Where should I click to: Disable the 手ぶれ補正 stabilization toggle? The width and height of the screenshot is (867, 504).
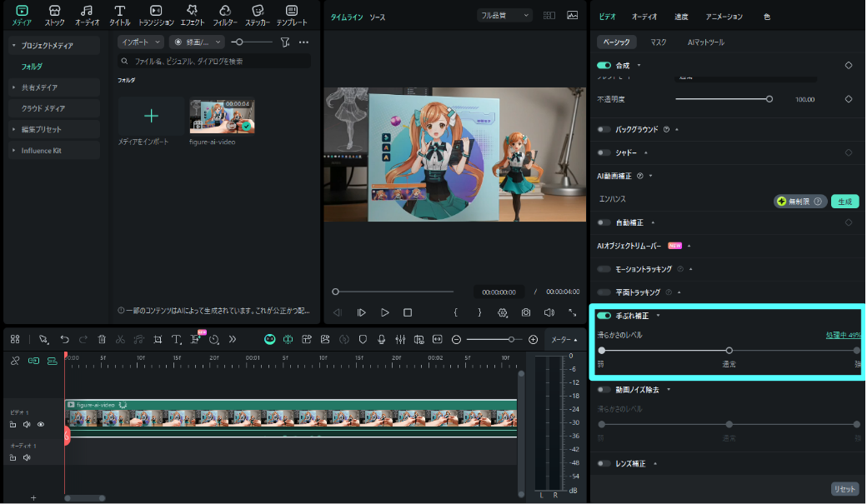(604, 316)
